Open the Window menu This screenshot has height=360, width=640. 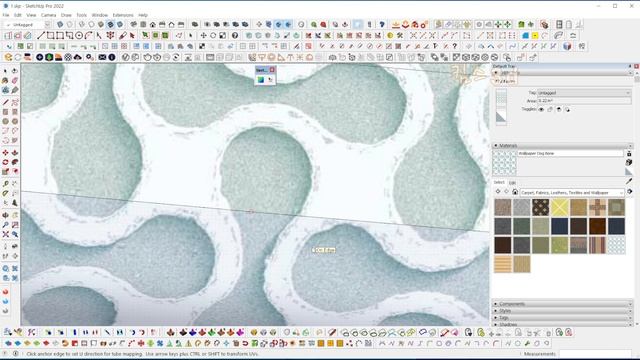click(x=100, y=15)
